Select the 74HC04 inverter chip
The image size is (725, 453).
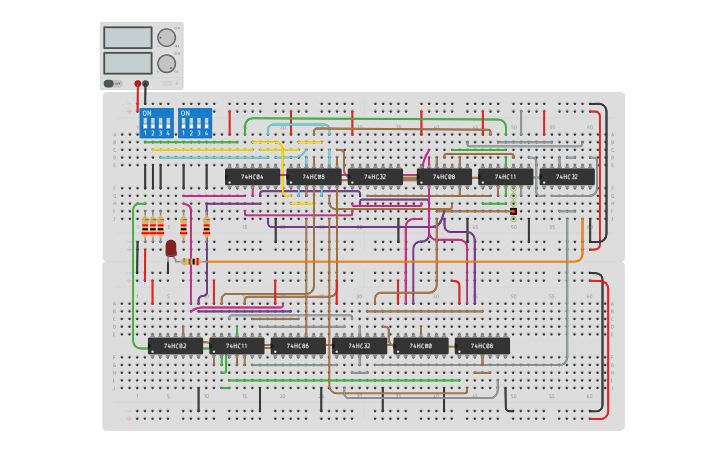[x=252, y=177]
